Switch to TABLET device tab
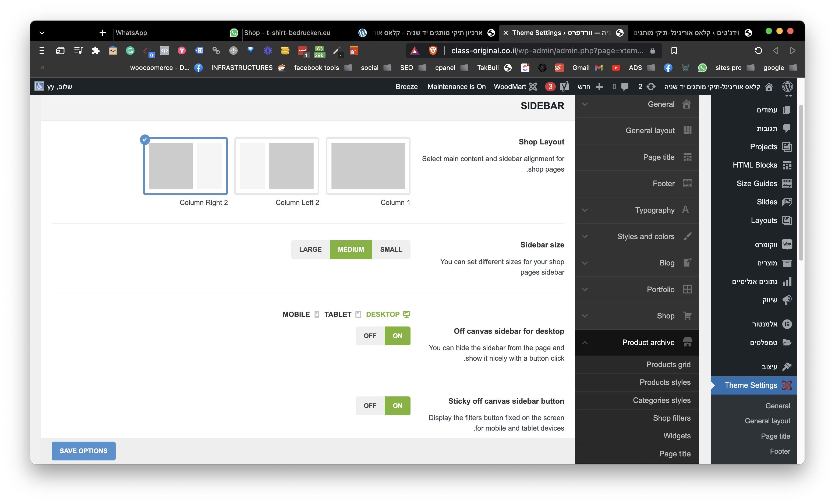 pyautogui.click(x=343, y=314)
